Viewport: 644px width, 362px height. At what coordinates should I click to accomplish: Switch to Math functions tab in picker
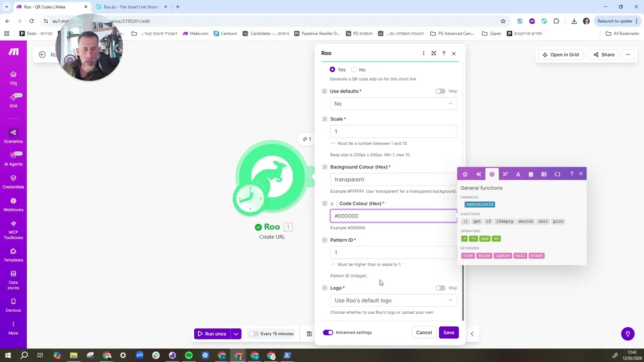tap(505, 174)
